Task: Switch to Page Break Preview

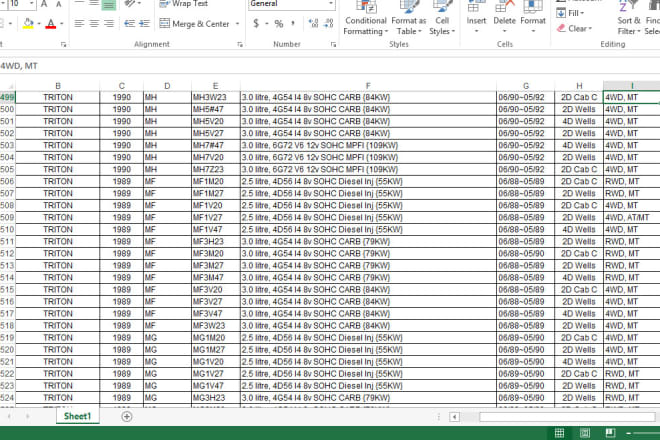Action: 610,433
